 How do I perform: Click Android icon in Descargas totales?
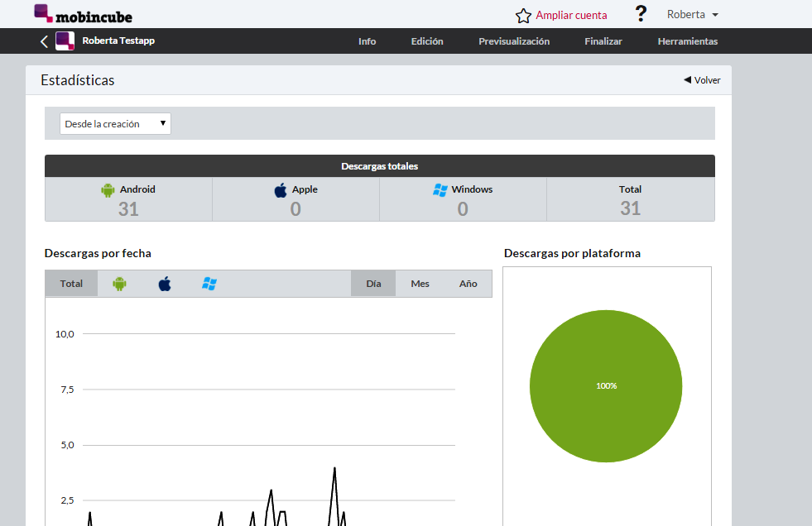108,190
